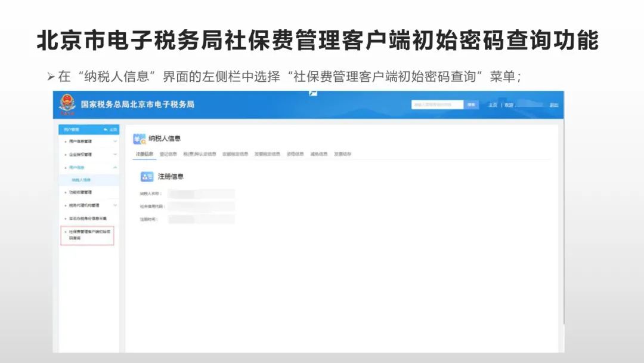644x363 pixels.
Task: Switch to the 注册信息 tab
Action: tap(144, 154)
